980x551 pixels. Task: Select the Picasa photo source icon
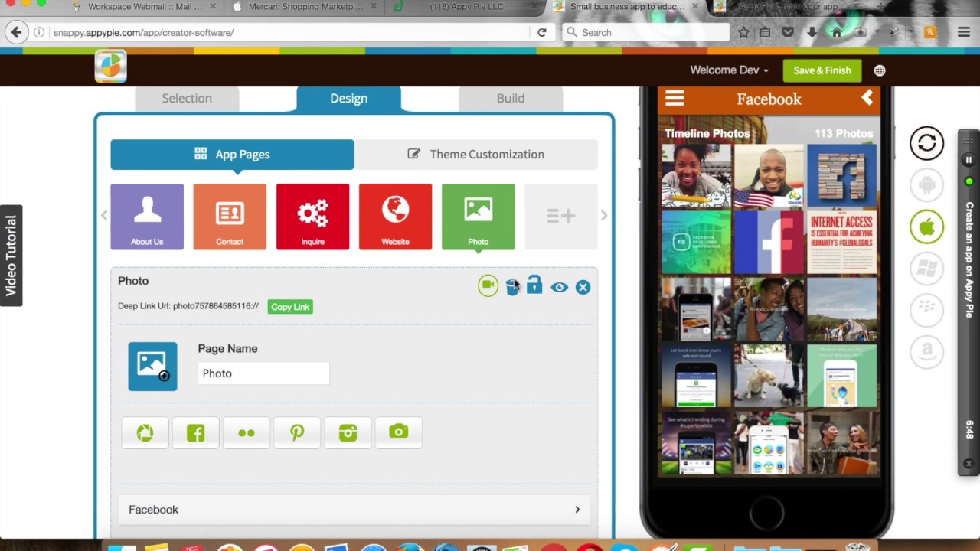point(145,433)
